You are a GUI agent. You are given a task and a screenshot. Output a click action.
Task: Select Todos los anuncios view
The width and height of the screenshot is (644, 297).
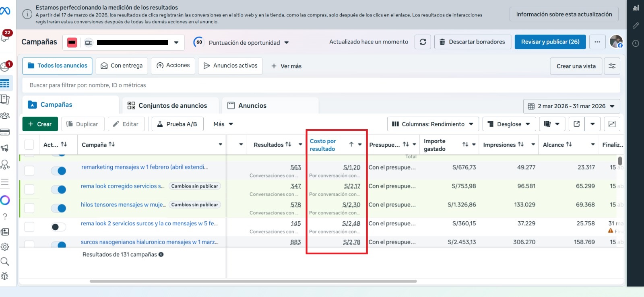pos(58,66)
